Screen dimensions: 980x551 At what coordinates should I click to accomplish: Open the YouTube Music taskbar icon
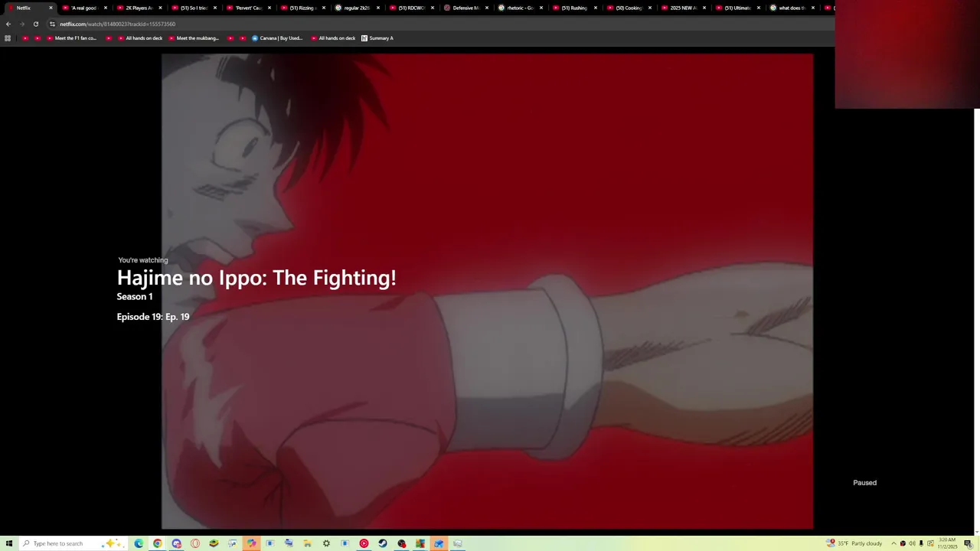tap(364, 543)
